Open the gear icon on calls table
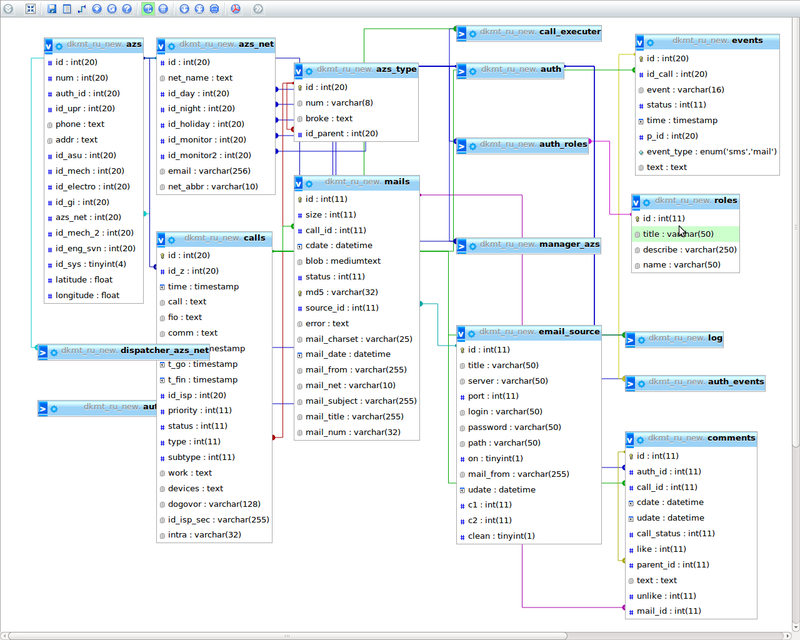The image size is (800, 640). [x=173, y=238]
